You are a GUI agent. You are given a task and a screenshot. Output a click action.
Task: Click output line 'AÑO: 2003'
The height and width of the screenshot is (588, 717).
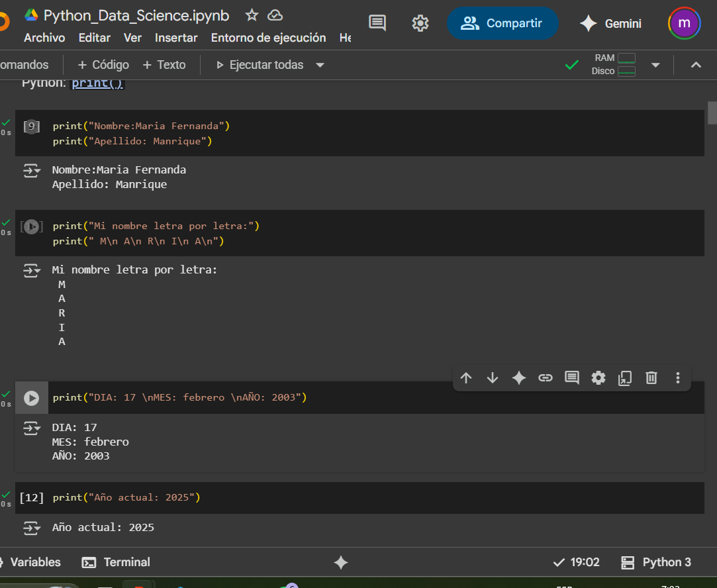tap(81, 456)
